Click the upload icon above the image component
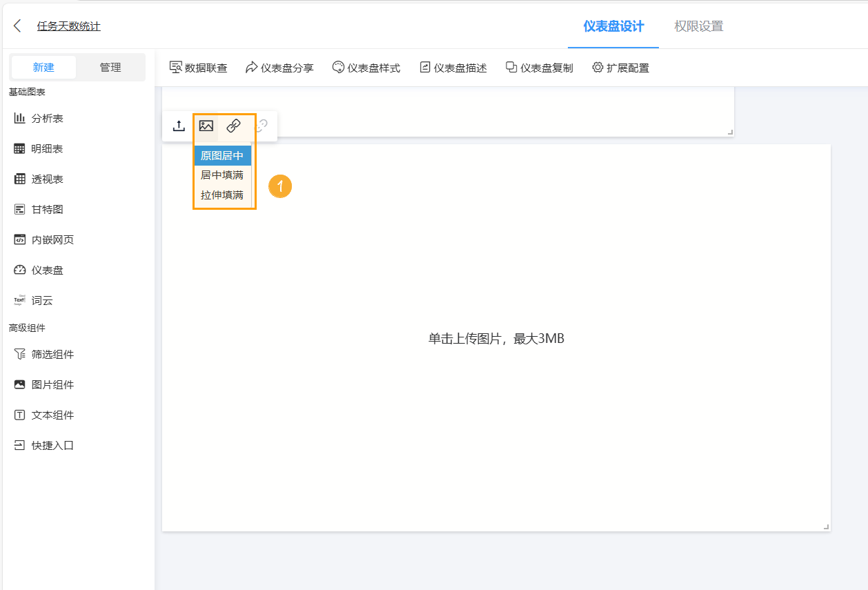The height and width of the screenshot is (590, 868). pyautogui.click(x=179, y=126)
